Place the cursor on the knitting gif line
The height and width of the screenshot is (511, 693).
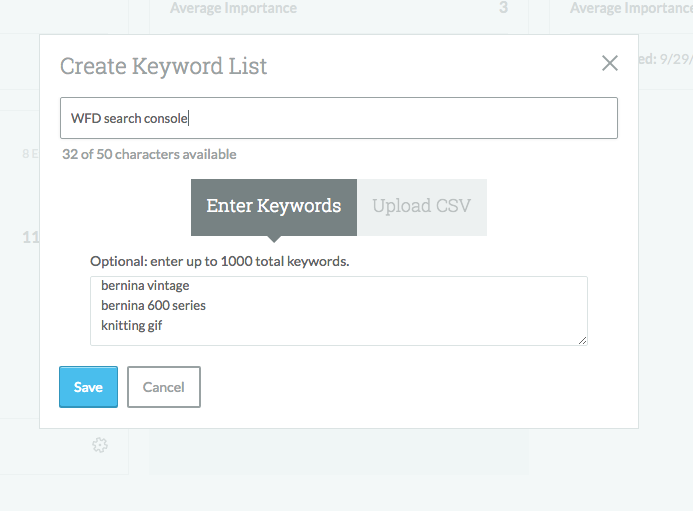131,325
